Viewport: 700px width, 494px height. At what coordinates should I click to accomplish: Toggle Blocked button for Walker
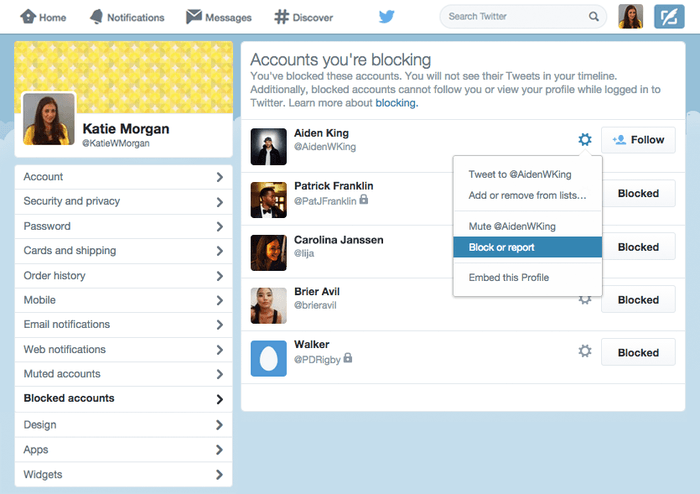(638, 352)
